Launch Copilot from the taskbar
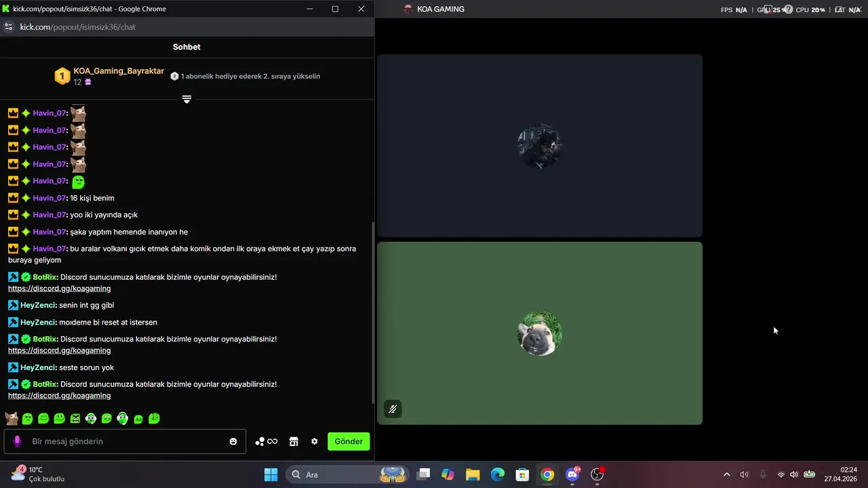Image resolution: width=868 pixels, height=488 pixels. coord(448,474)
